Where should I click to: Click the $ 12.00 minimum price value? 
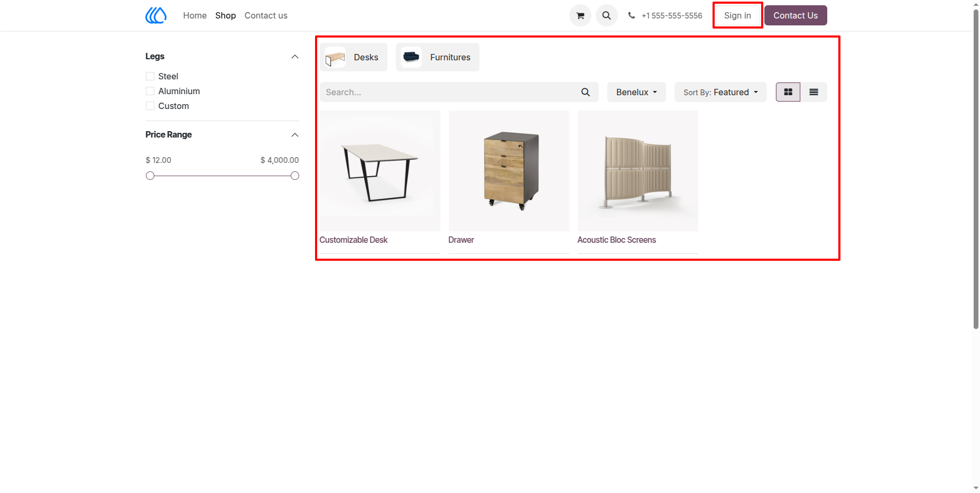159,160
